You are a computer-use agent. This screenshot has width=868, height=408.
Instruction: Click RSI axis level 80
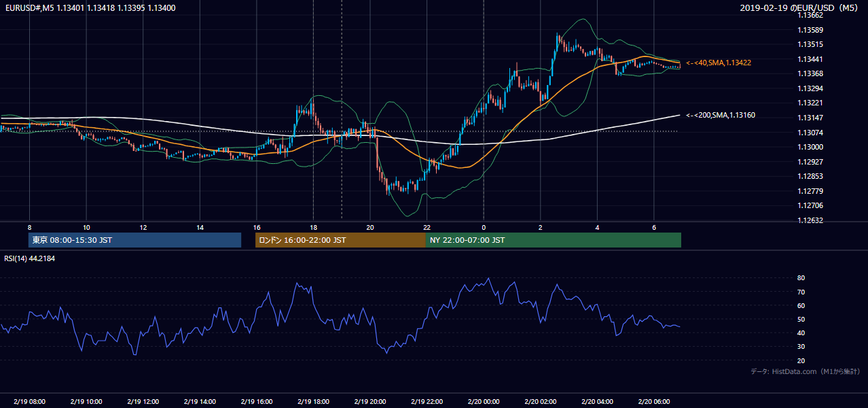[801, 278]
